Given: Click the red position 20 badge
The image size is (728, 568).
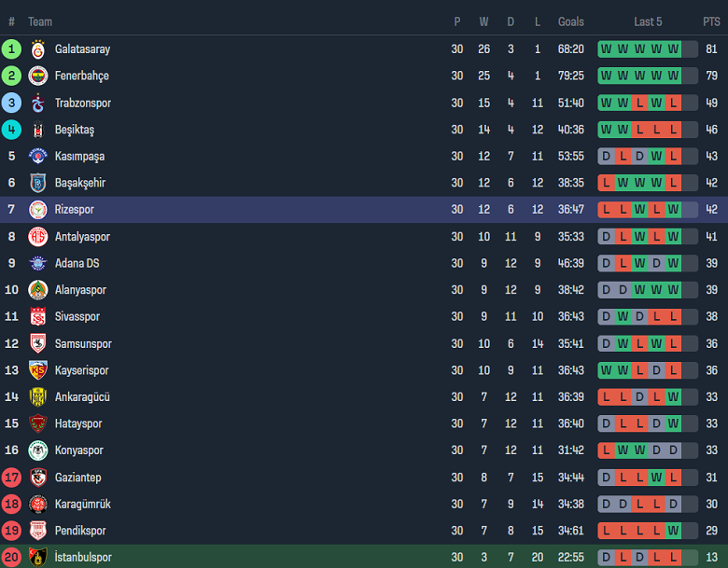Looking at the screenshot, I should 12,558.
